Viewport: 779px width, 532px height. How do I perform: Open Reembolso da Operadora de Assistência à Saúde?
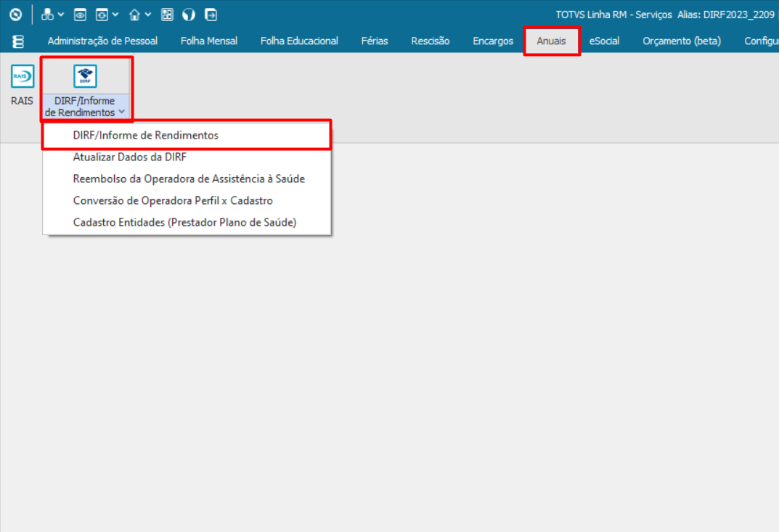[187, 179]
